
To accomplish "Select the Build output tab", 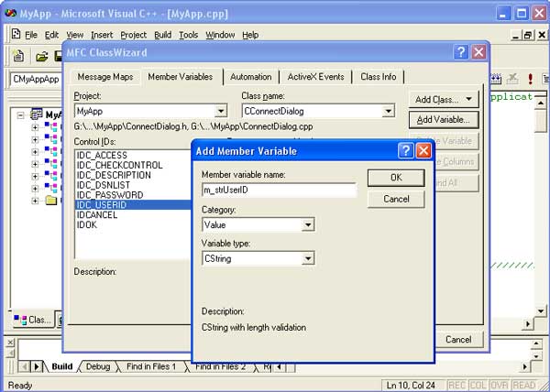I will click(x=62, y=366).
